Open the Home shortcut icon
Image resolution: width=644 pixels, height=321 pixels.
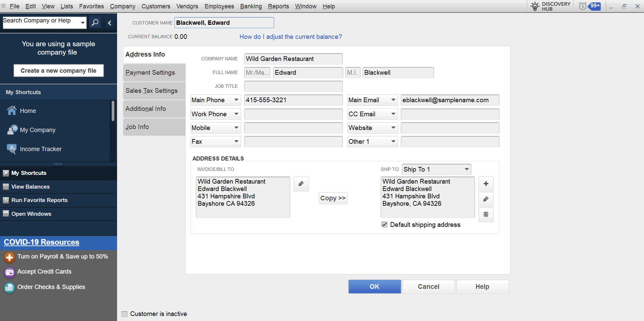[12, 111]
